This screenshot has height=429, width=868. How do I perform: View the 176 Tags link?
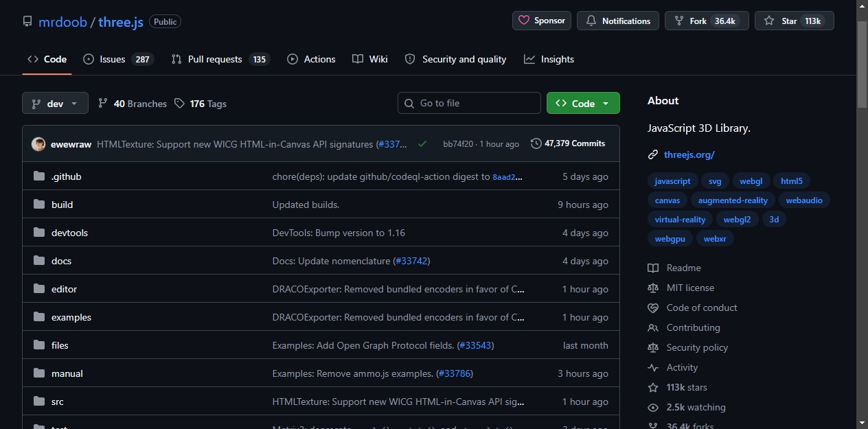[201, 104]
